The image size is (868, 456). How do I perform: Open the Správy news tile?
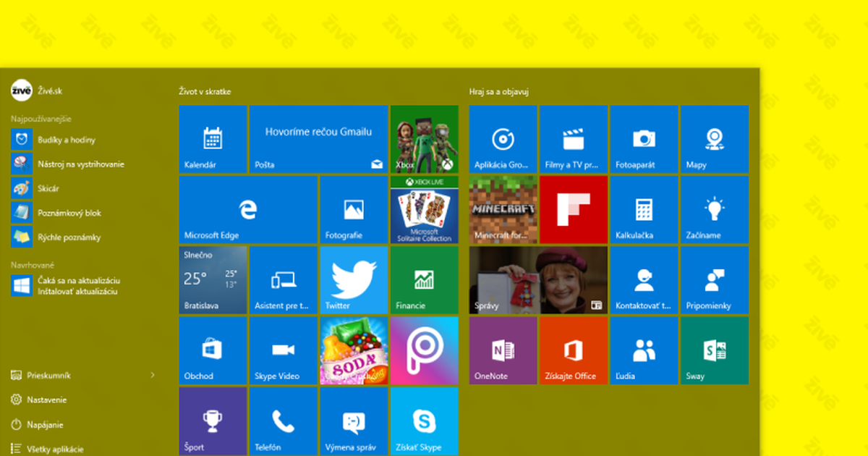point(538,279)
